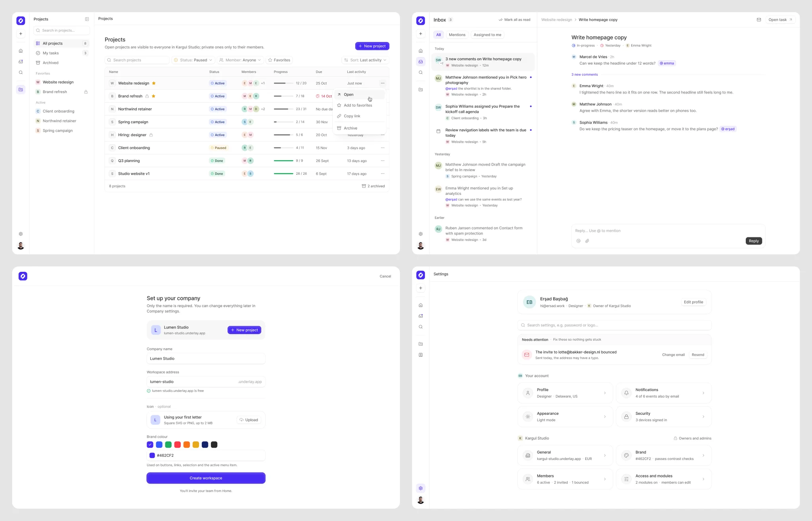Click the 3 new comments link

584,74
